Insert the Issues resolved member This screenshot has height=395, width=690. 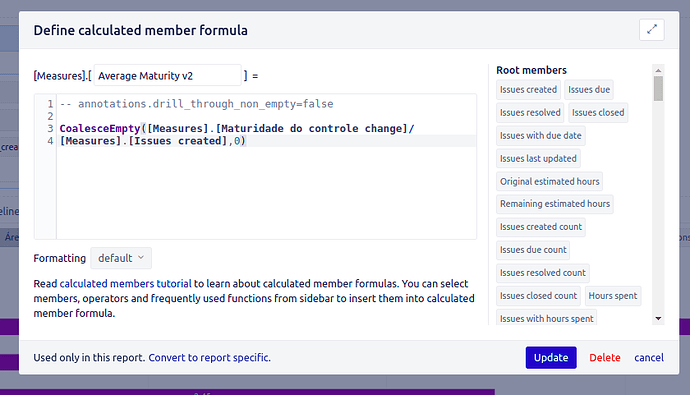coord(530,113)
